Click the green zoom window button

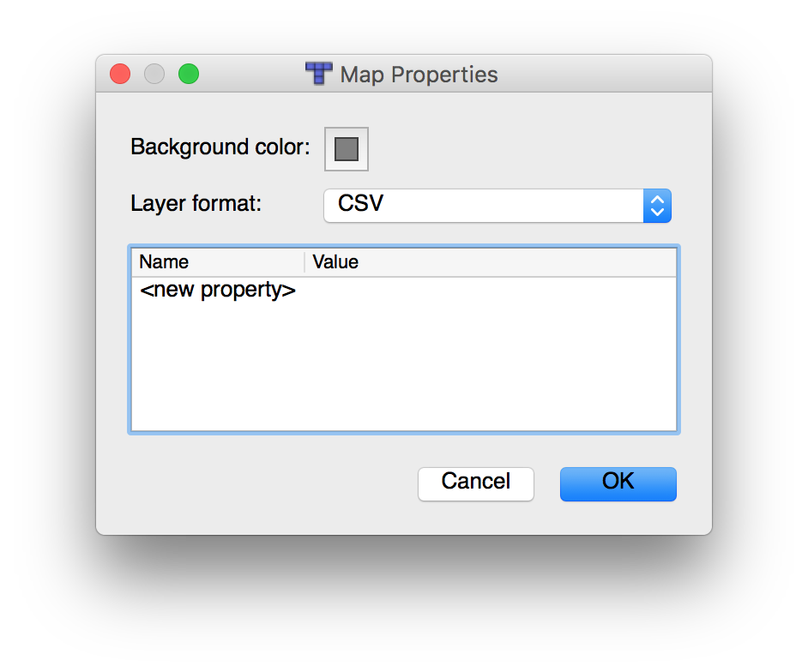189,75
